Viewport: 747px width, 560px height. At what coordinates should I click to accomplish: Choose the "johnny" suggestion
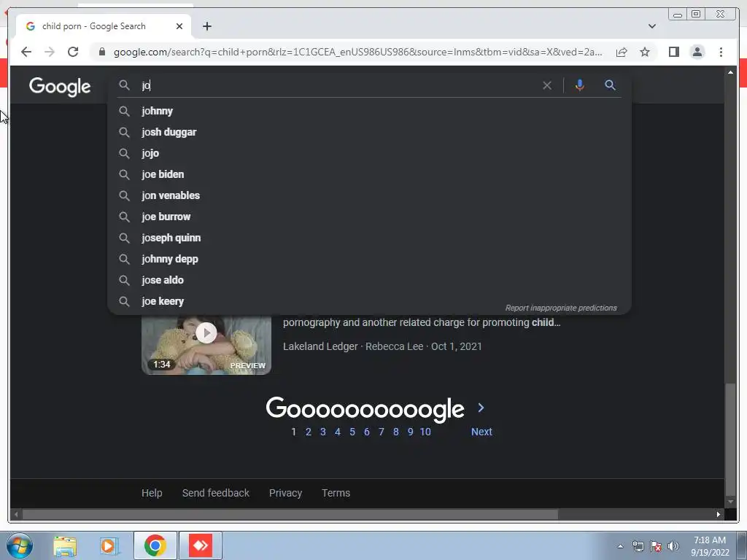369,111
